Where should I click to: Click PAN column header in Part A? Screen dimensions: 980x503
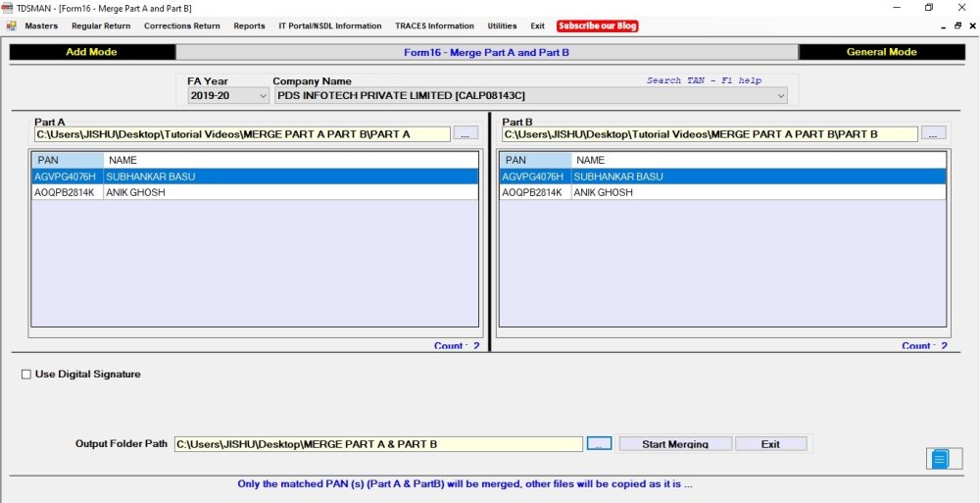68,160
